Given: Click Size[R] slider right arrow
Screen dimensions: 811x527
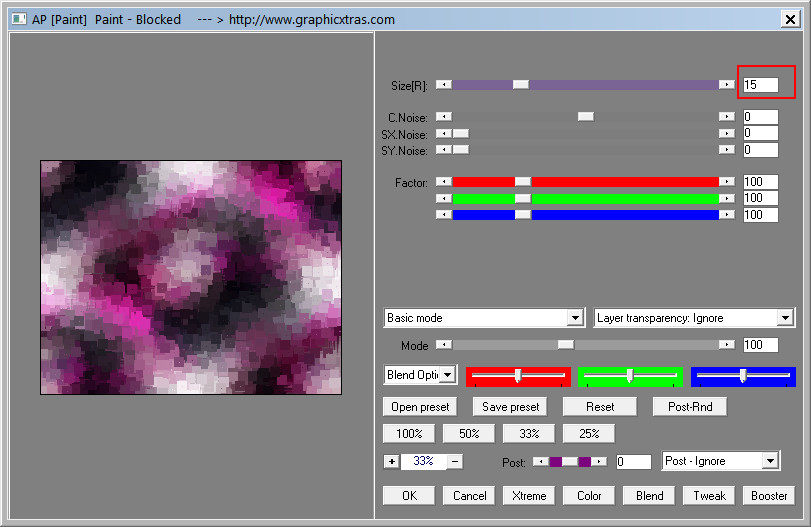Looking at the screenshot, I should pyautogui.click(x=726, y=84).
